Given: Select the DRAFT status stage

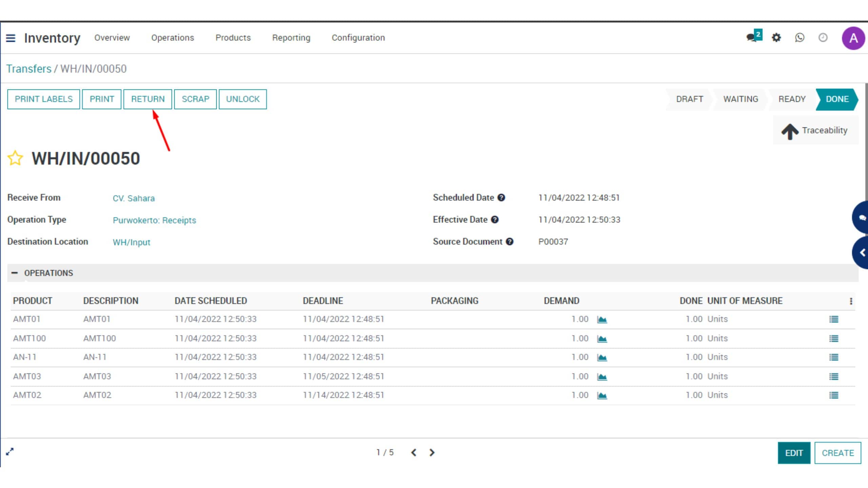Looking at the screenshot, I should click(x=689, y=99).
